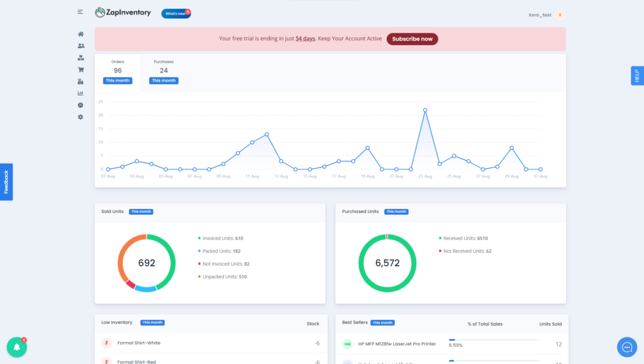Click the 6,572 total in Purchased Units donut

click(x=387, y=263)
